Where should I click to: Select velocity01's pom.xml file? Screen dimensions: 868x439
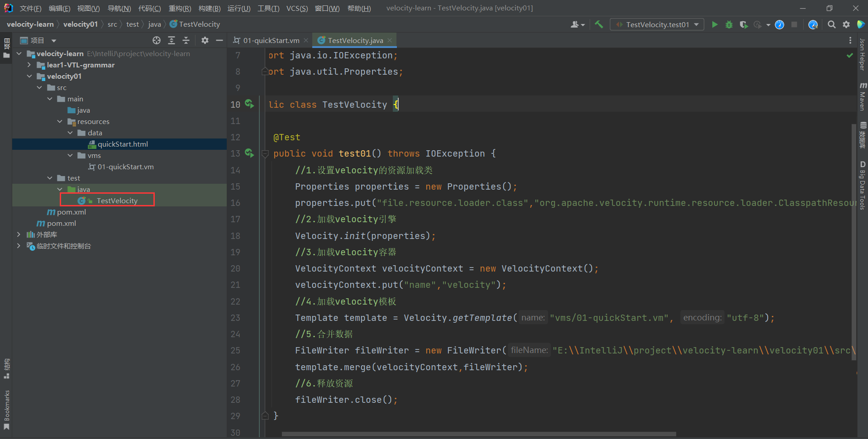[x=119, y=212]
